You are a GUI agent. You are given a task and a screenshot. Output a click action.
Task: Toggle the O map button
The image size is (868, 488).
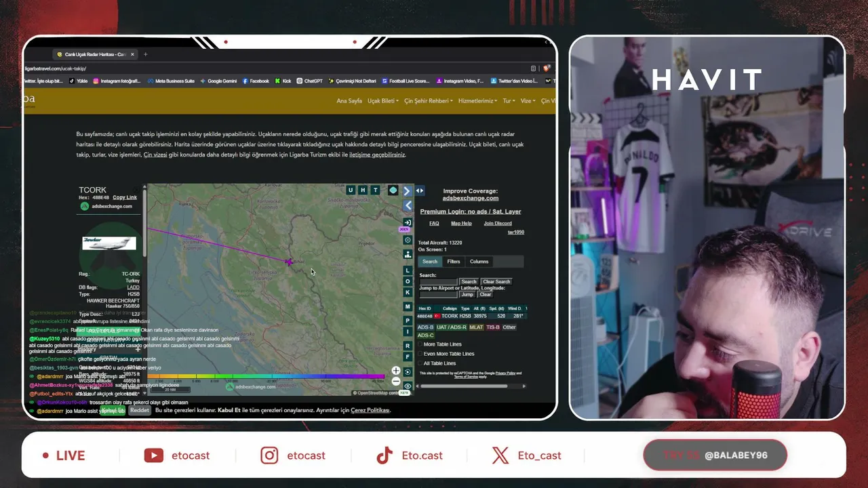408,281
